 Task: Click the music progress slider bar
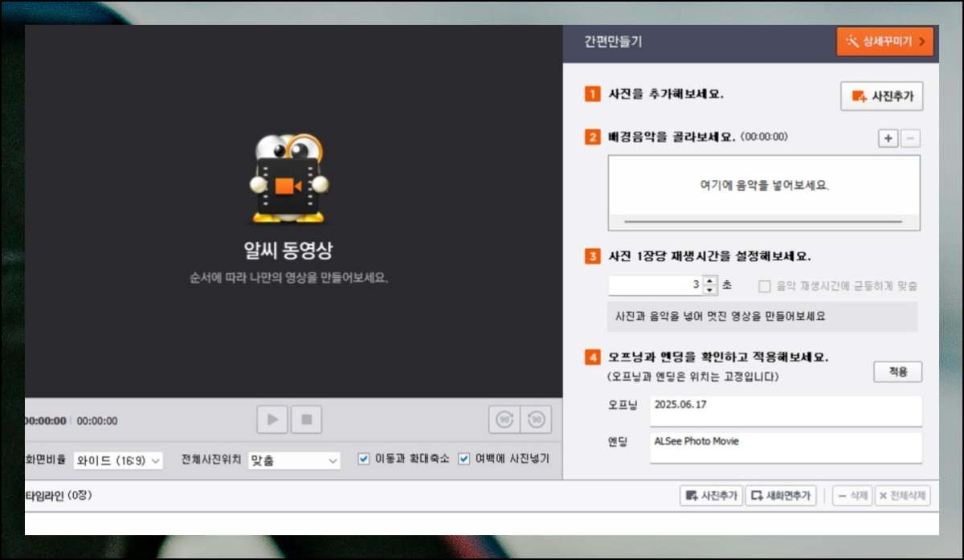point(763,222)
